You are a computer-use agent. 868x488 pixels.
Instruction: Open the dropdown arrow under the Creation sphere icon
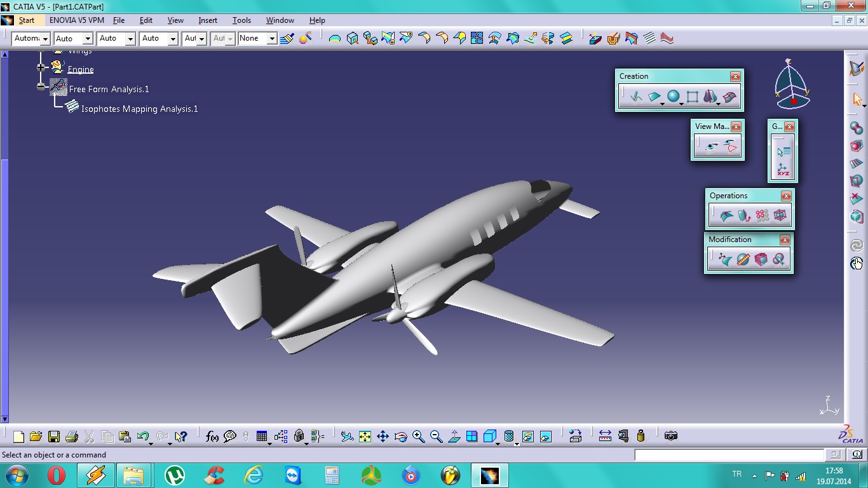click(x=681, y=103)
